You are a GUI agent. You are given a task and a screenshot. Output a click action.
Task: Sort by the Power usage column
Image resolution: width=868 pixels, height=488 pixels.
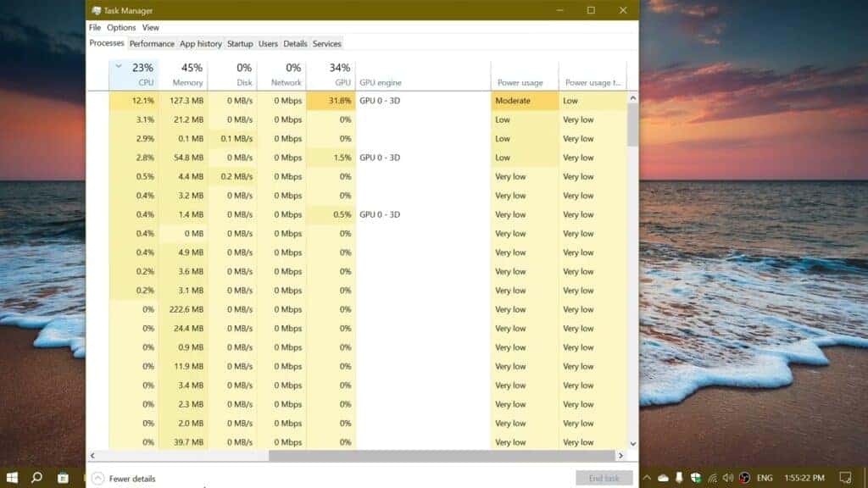click(x=525, y=75)
